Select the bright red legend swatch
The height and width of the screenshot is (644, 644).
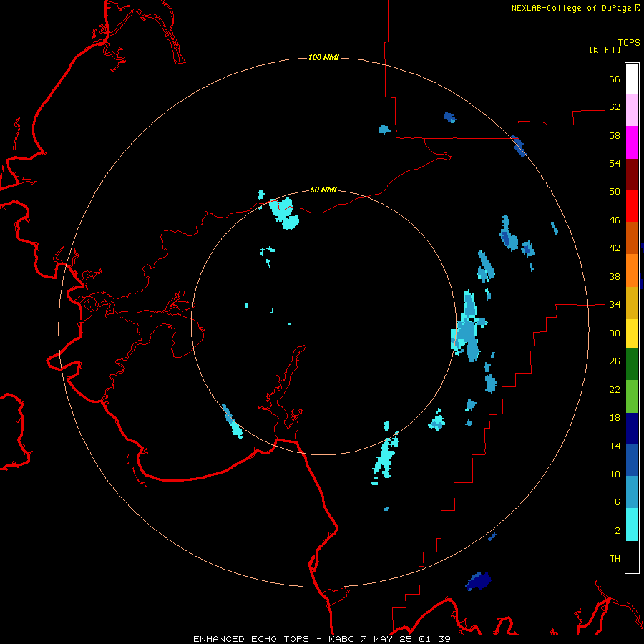(x=632, y=206)
